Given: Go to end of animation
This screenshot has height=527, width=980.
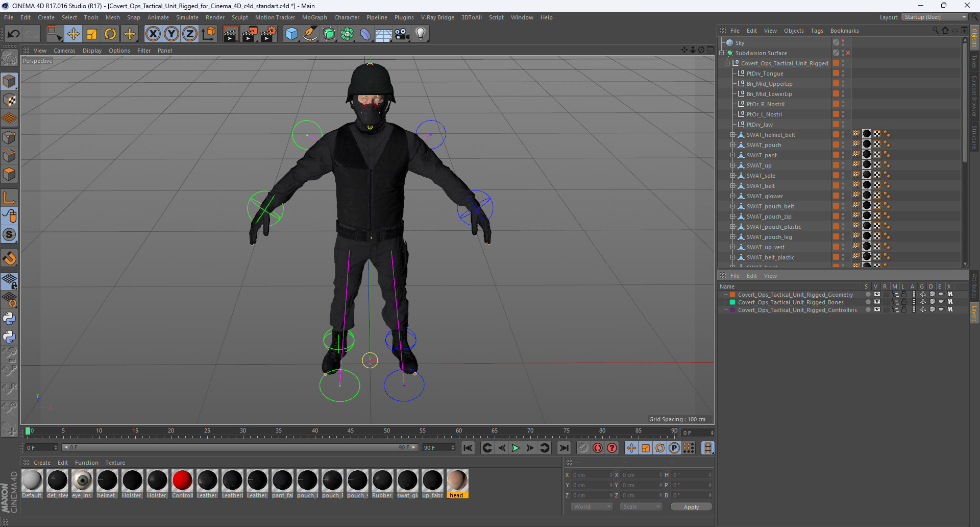Looking at the screenshot, I should [563, 448].
